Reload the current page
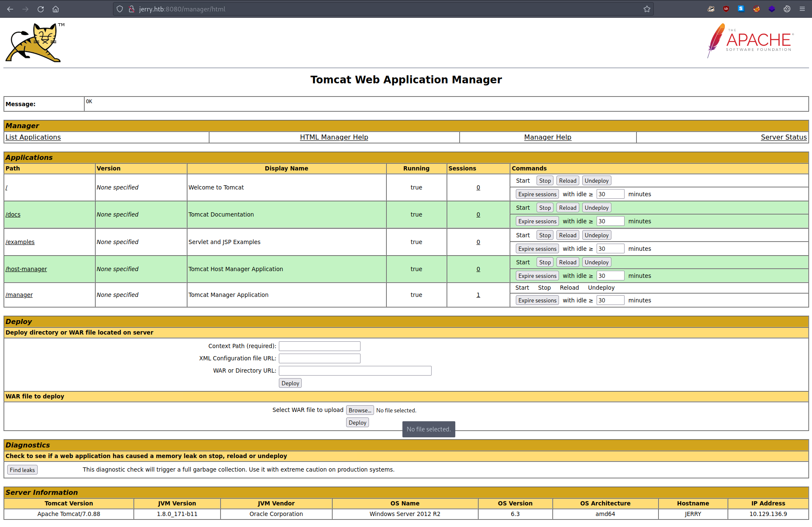 tap(41, 9)
